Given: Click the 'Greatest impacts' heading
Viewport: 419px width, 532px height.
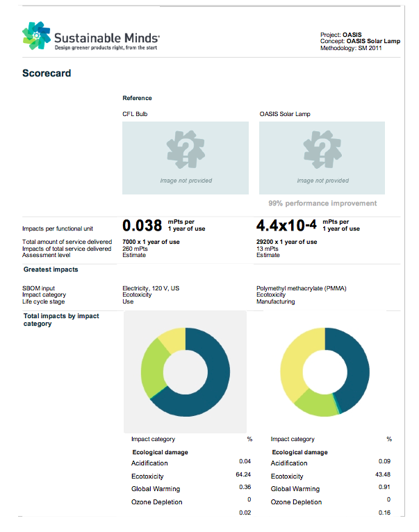Looking at the screenshot, I should tap(51, 269).
